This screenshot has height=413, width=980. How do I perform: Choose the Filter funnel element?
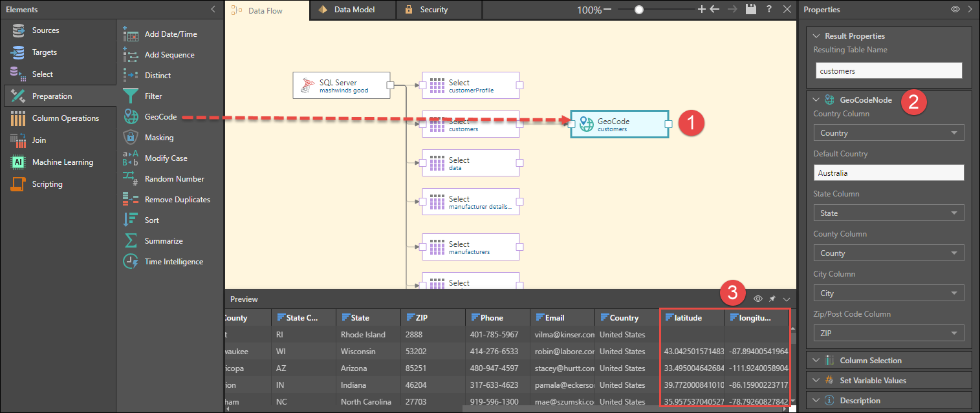[131, 96]
